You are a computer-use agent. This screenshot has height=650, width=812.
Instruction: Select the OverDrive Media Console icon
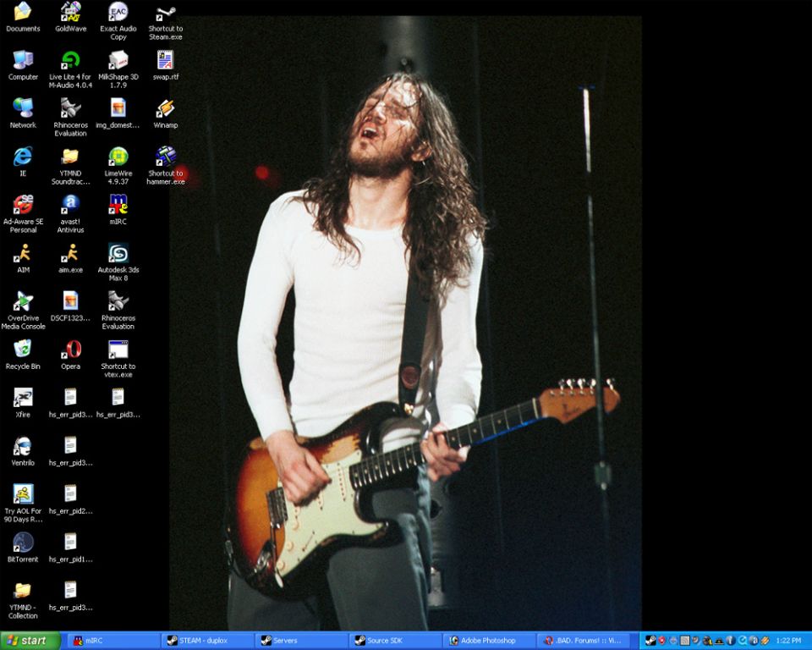(23, 311)
